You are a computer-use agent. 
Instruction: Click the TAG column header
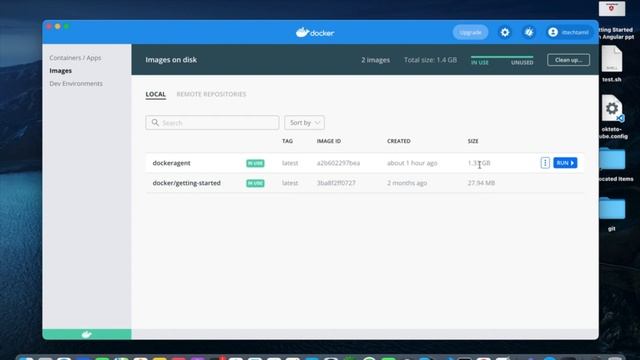pos(287,141)
